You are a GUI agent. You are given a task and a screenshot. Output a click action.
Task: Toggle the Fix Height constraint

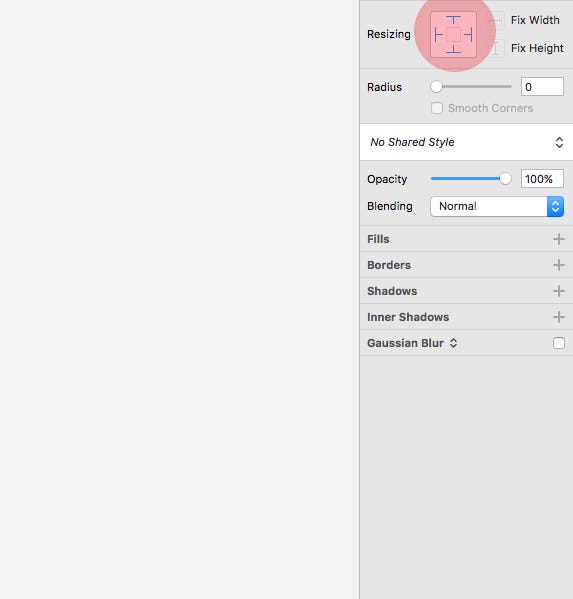496,48
